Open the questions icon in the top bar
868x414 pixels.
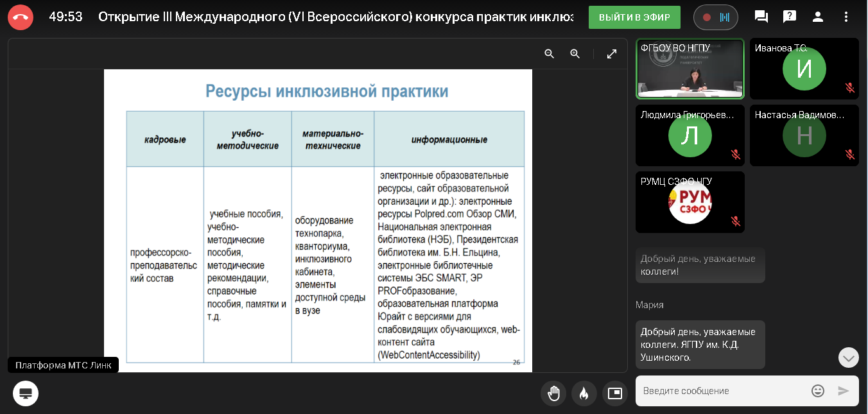click(x=790, y=17)
